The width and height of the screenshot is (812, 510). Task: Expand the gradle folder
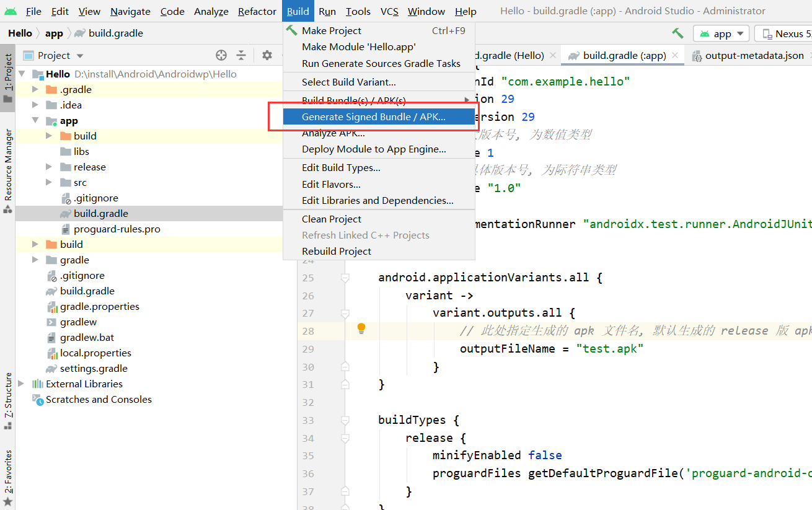point(35,260)
